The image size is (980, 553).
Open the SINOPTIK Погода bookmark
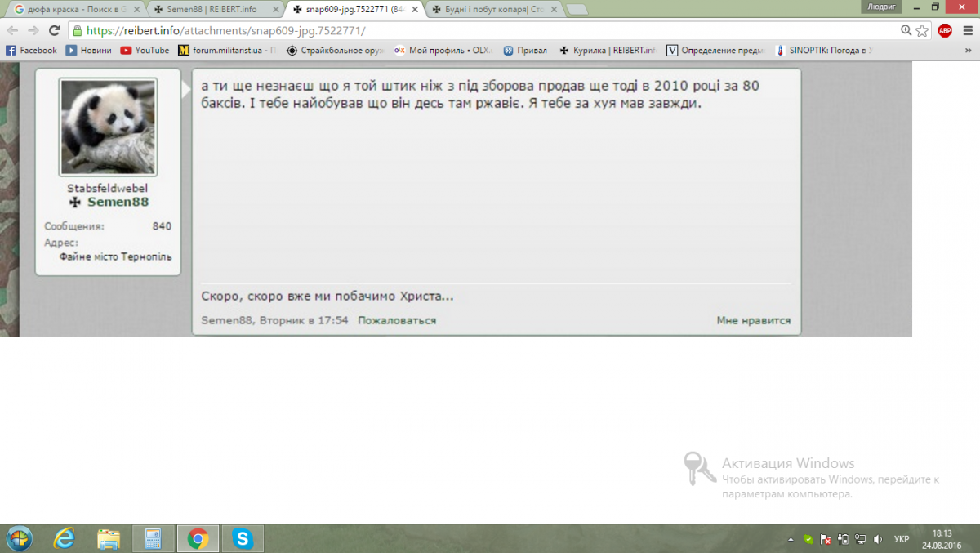(x=825, y=50)
